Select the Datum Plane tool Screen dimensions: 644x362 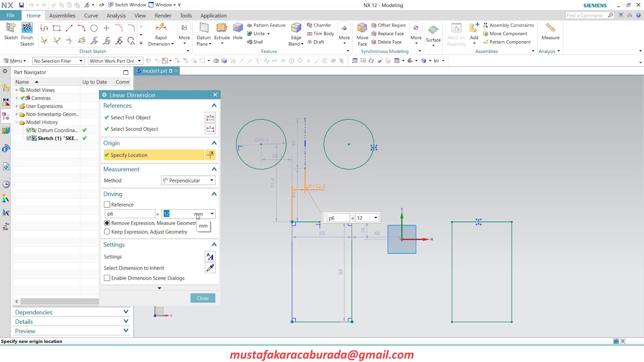point(204,34)
